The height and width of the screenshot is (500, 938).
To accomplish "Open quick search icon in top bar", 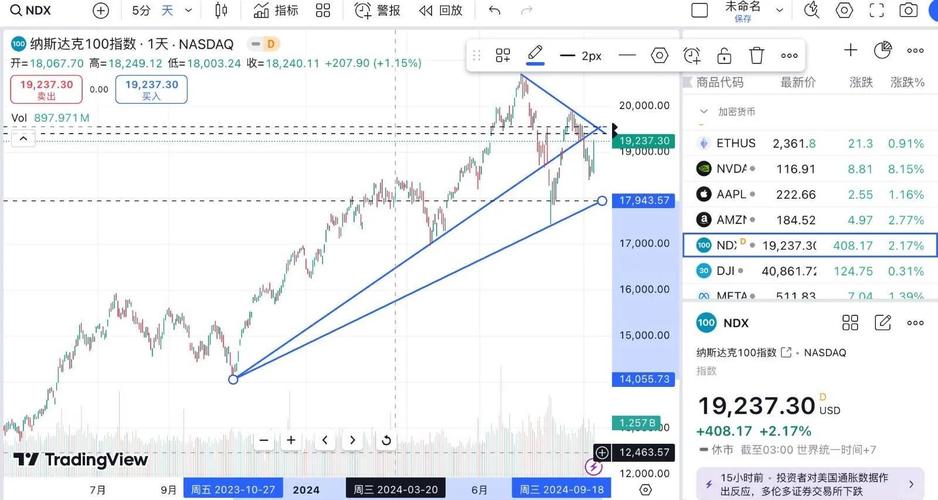I will (811, 10).
